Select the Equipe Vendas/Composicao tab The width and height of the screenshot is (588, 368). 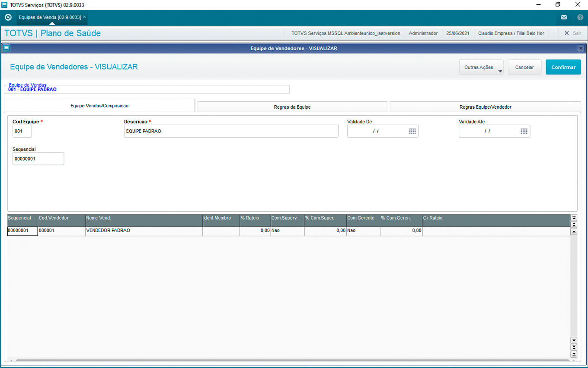click(99, 106)
